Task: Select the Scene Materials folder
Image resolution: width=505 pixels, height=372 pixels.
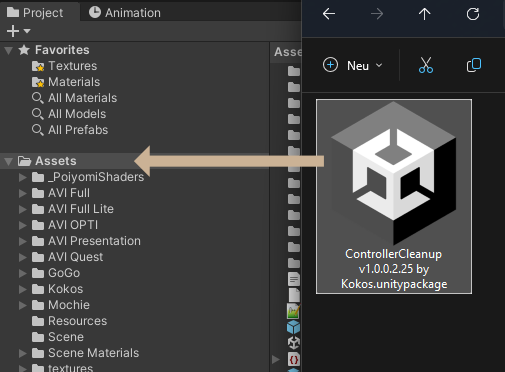Action: pyautogui.click(x=86, y=353)
